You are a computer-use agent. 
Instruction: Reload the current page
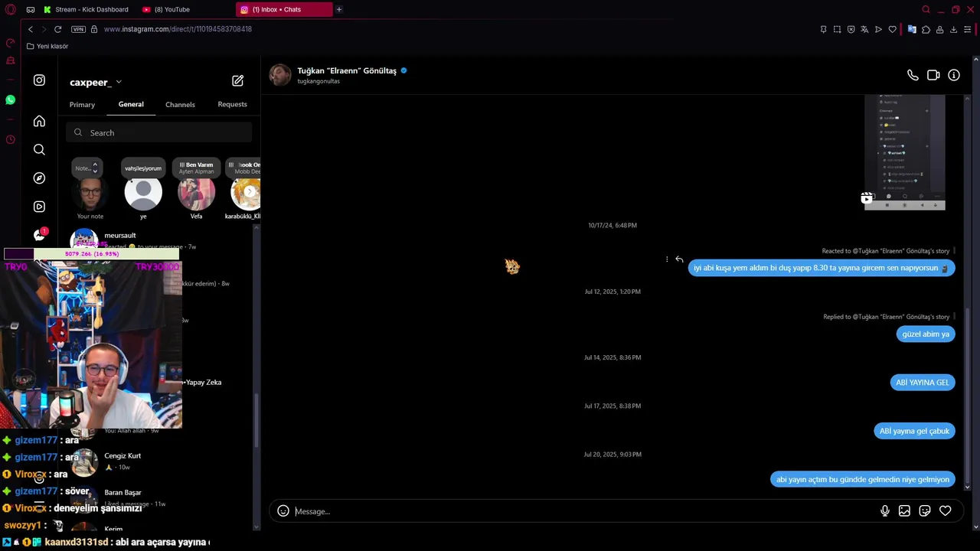57,29
